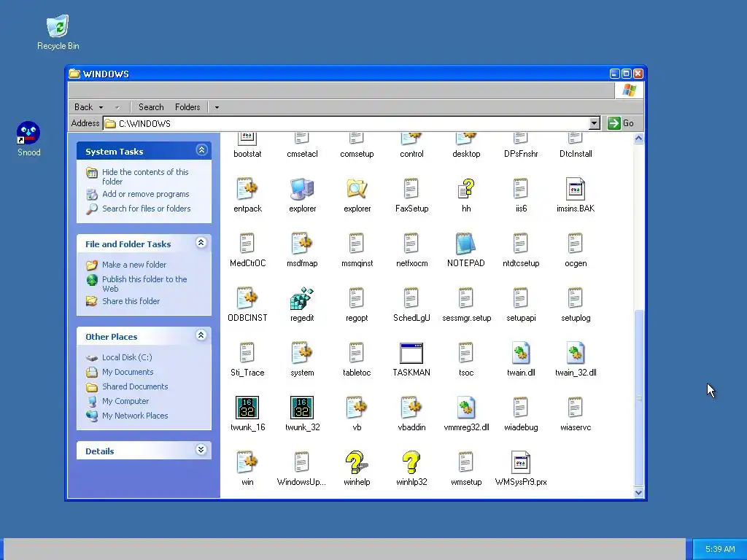This screenshot has width=747, height=560.
Task: Select the vbaddin configuration file icon
Action: tap(411, 408)
